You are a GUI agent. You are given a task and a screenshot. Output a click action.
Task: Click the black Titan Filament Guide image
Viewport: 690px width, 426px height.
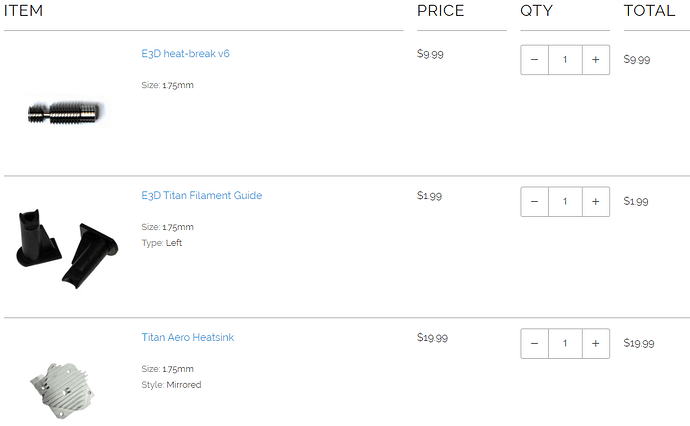tap(66, 245)
